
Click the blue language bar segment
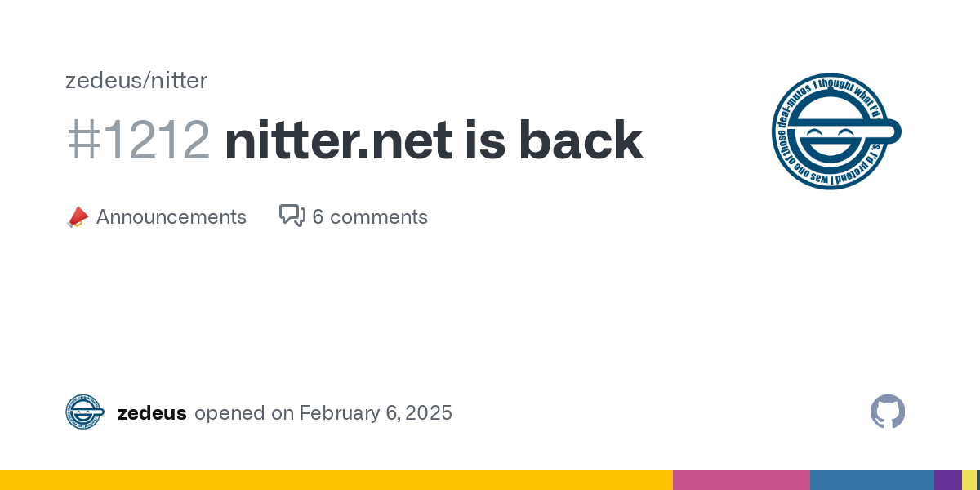871,480
